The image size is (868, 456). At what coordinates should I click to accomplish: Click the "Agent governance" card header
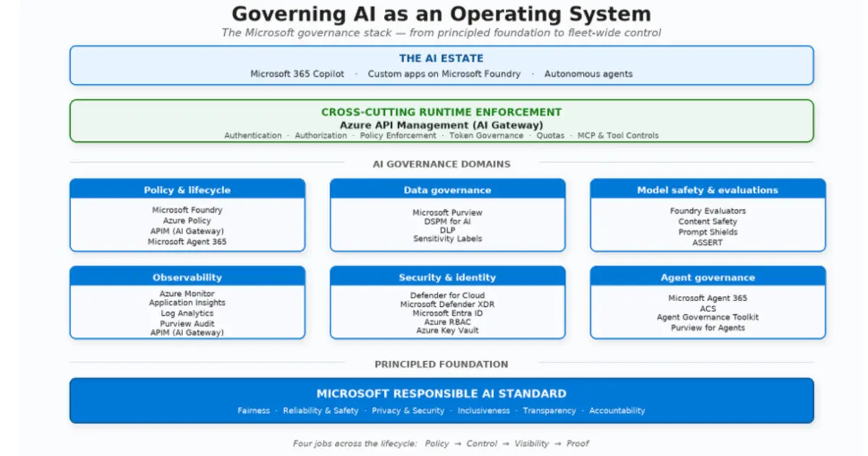pyautogui.click(x=708, y=277)
